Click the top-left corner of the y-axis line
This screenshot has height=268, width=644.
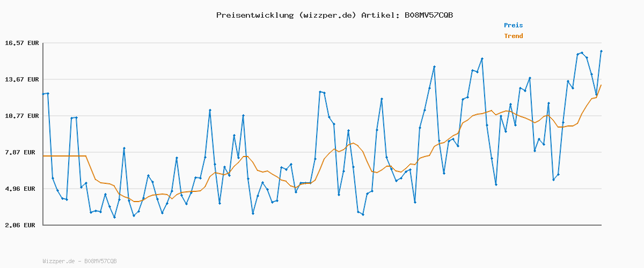click(43, 43)
